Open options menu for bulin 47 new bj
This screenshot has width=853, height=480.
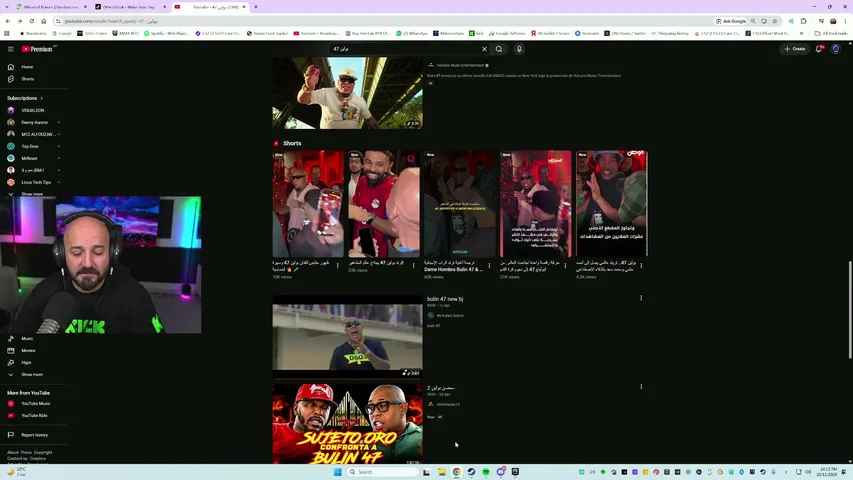[x=641, y=298]
